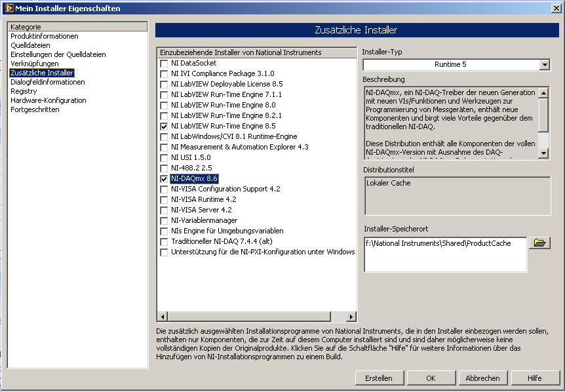This screenshot has height=392, width=565.
Task: Tick NI LabVIEW Deployable License 8.5
Action: [x=164, y=85]
